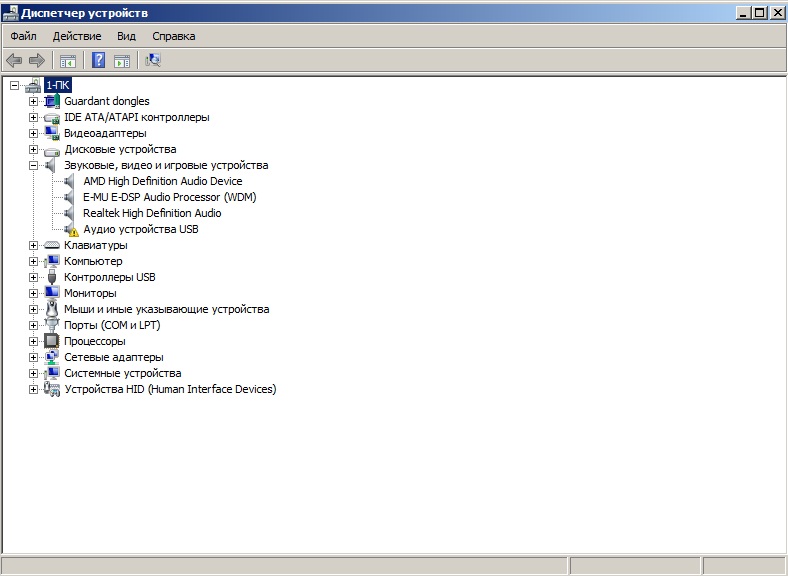Viewport: 788px width, 576px height.
Task: Select the USB audio device warning icon
Action: click(71, 229)
